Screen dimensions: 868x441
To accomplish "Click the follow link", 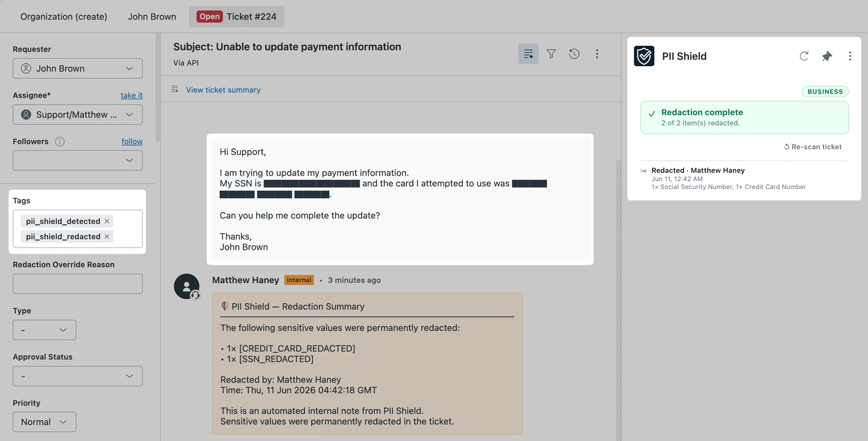I will pos(132,141).
